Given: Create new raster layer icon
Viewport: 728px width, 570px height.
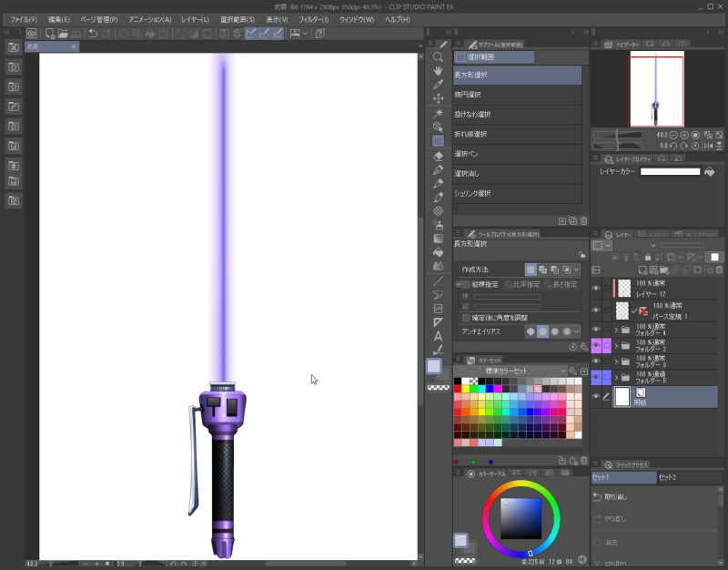Looking at the screenshot, I should click(642, 270).
